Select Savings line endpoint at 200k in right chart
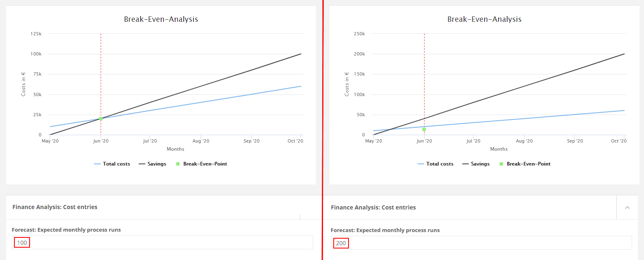This screenshot has height=260, width=644. pyautogui.click(x=624, y=54)
